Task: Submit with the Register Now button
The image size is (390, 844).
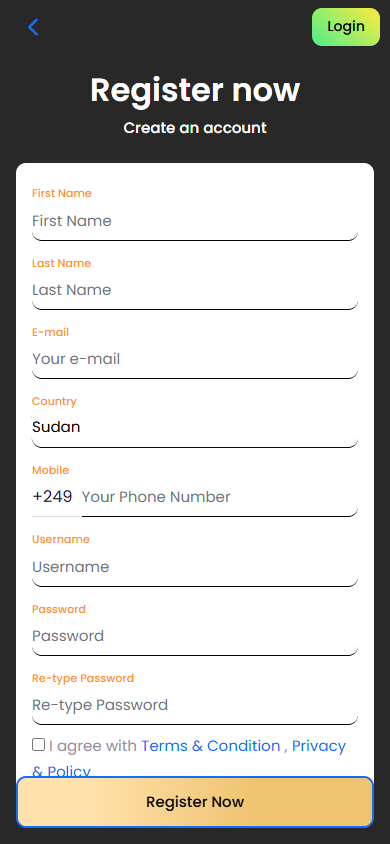Action: coord(195,802)
